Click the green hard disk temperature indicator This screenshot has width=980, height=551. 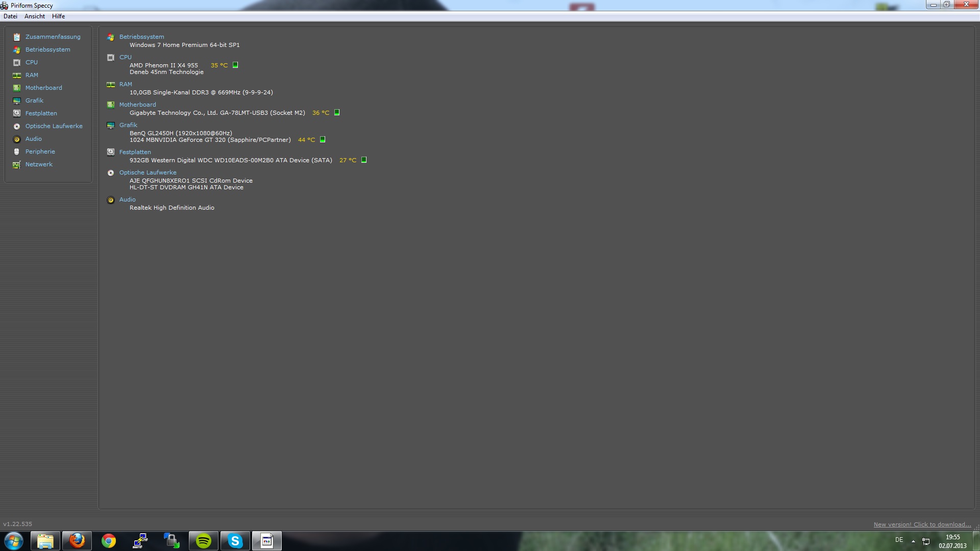(364, 160)
